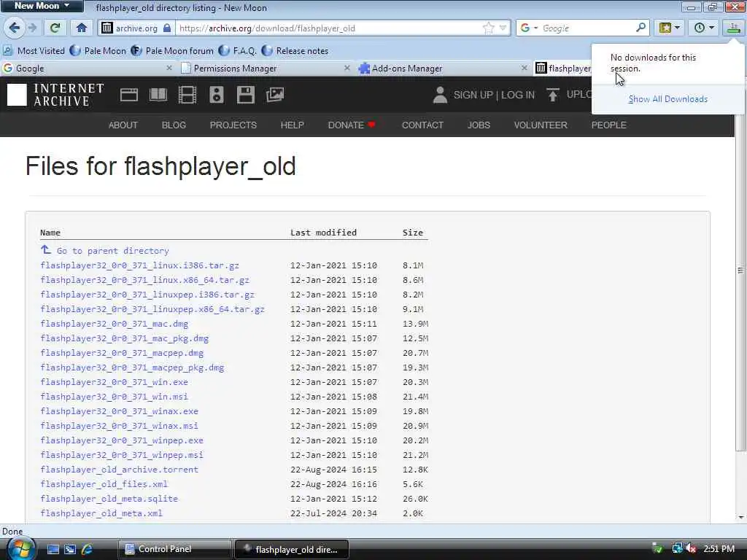Click the URL address field
The width and height of the screenshot is (747, 560).
pyautogui.click(x=329, y=28)
